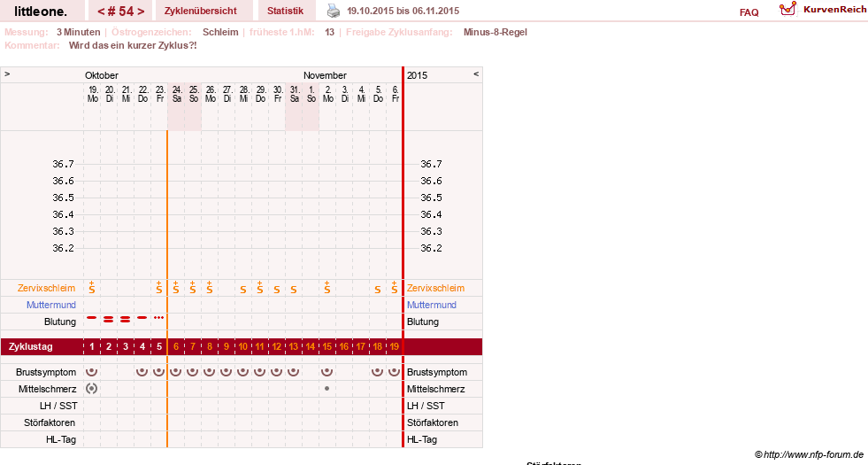
Task: Open the printer icon to print chart
Action: pos(334,11)
